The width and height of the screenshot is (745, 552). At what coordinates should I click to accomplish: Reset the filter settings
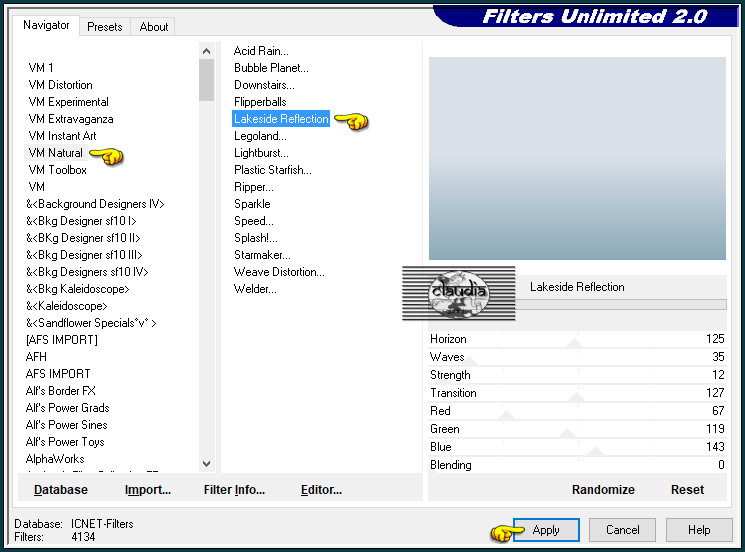click(x=687, y=490)
